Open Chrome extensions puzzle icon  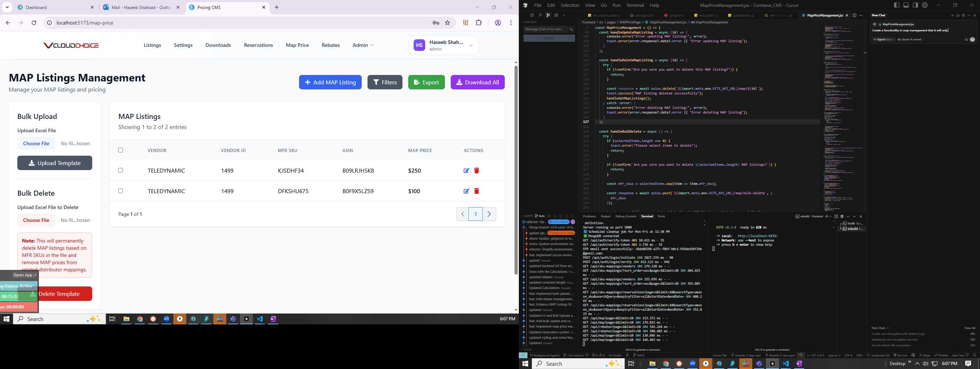(478, 23)
